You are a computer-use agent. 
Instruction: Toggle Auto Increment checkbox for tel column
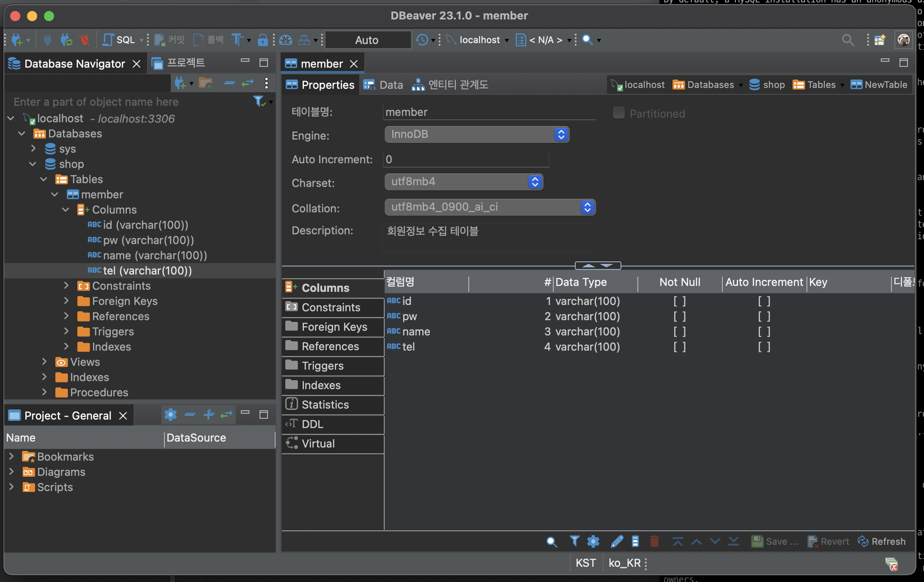click(x=764, y=347)
